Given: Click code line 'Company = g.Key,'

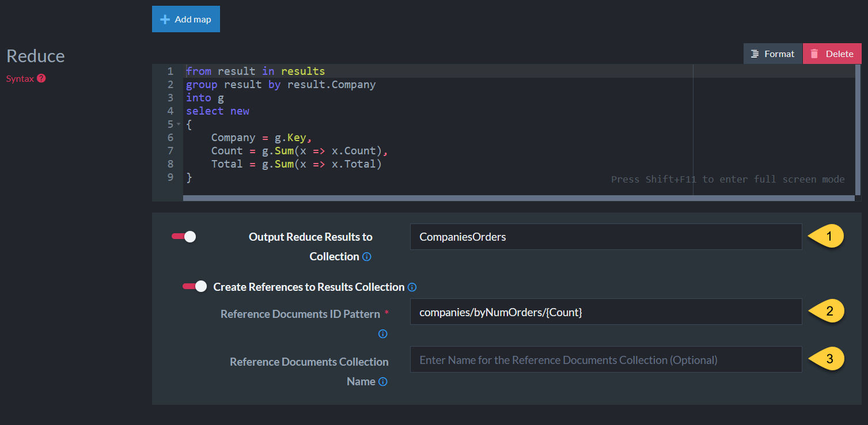Looking at the screenshot, I should pos(261,138).
